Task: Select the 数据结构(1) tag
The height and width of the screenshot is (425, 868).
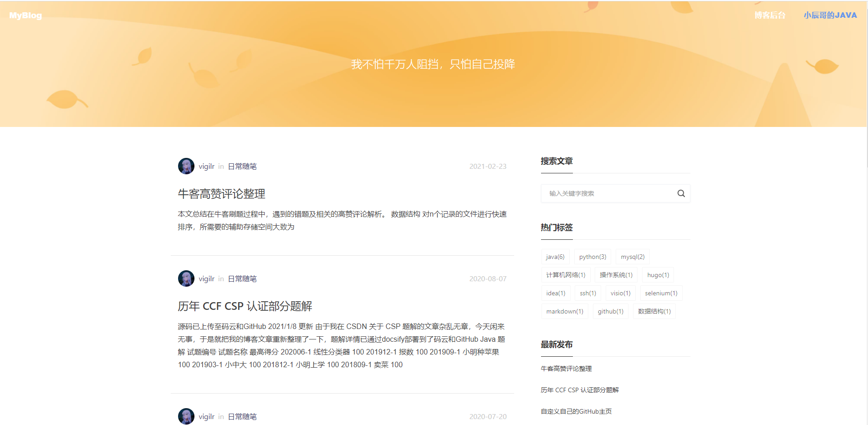Action: 654,311
